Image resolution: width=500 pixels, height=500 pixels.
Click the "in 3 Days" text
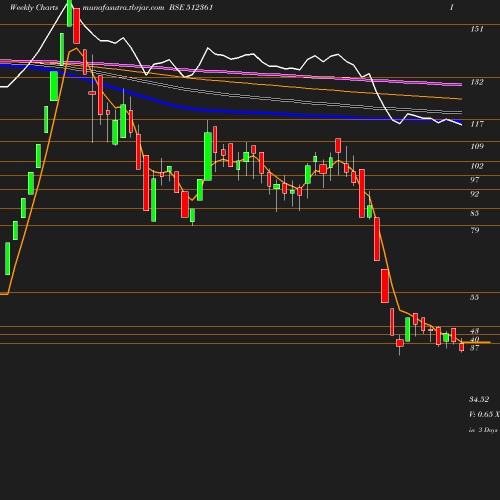[483, 430]
